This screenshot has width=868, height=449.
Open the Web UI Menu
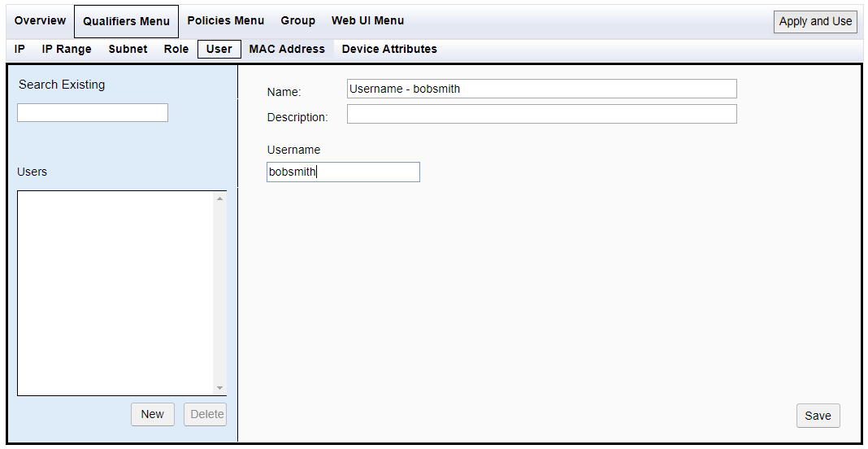(x=367, y=21)
